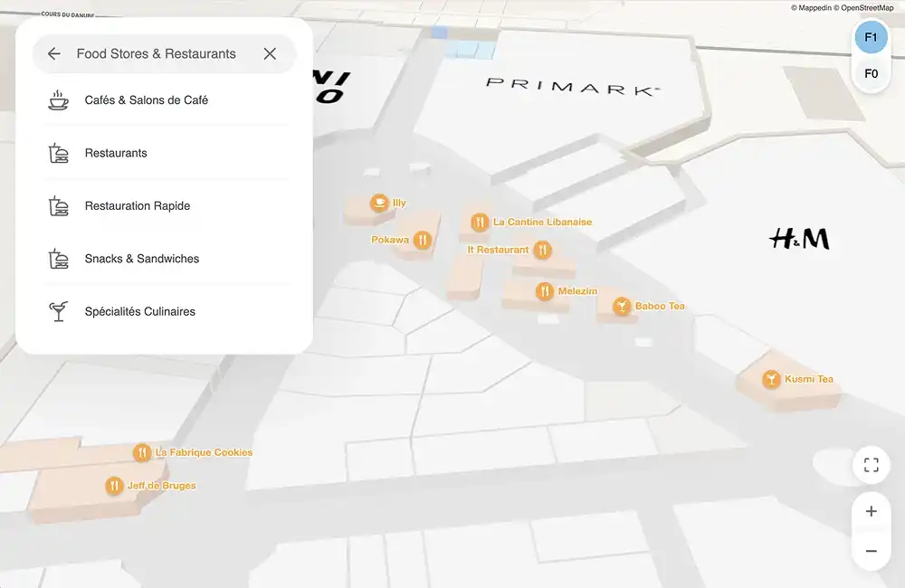
Task: Zoom in on the map
Action: (x=872, y=512)
